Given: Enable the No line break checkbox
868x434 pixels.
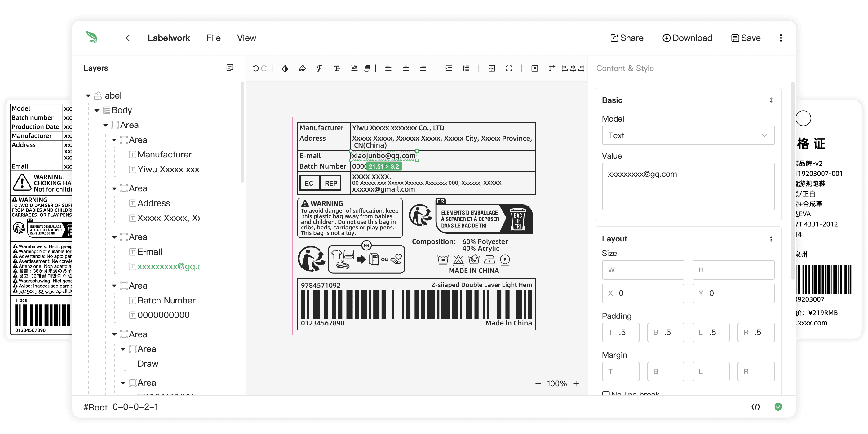Looking at the screenshot, I should coord(605,394).
